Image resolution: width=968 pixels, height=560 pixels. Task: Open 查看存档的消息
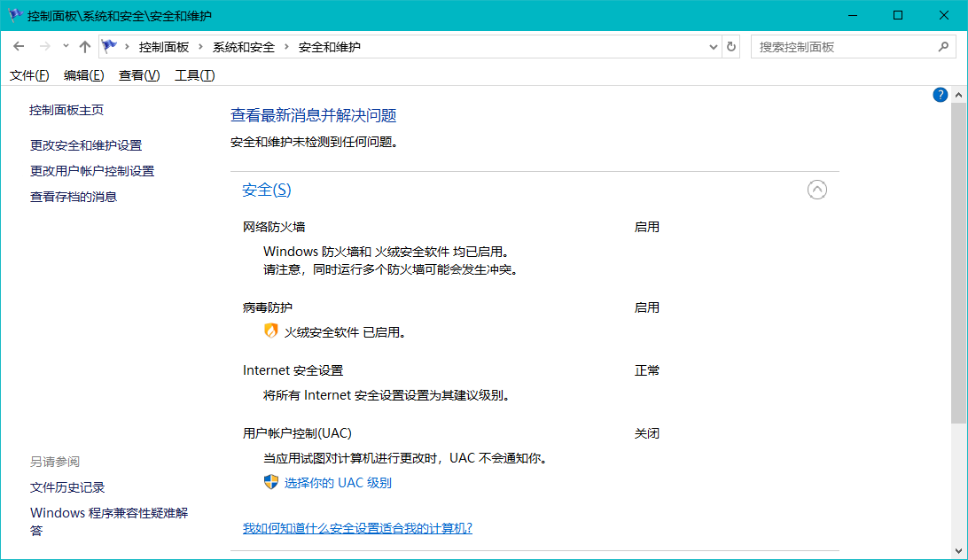click(x=74, y=196)
